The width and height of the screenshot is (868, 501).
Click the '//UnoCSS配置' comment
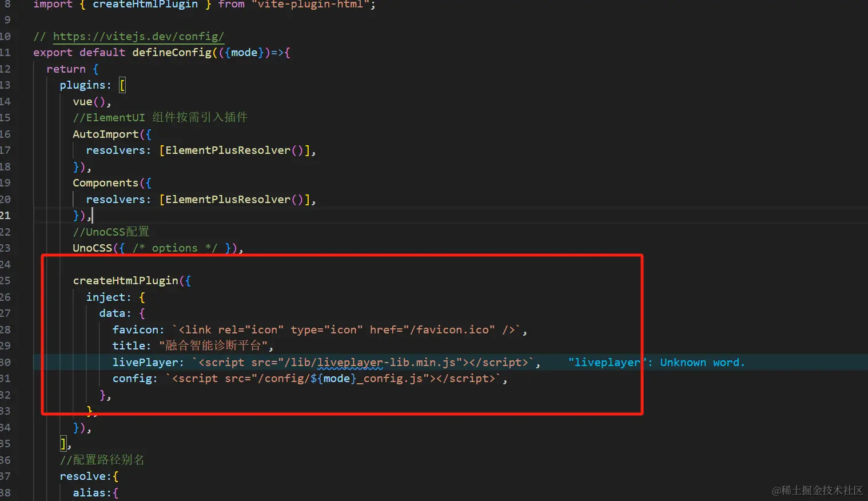111,232
